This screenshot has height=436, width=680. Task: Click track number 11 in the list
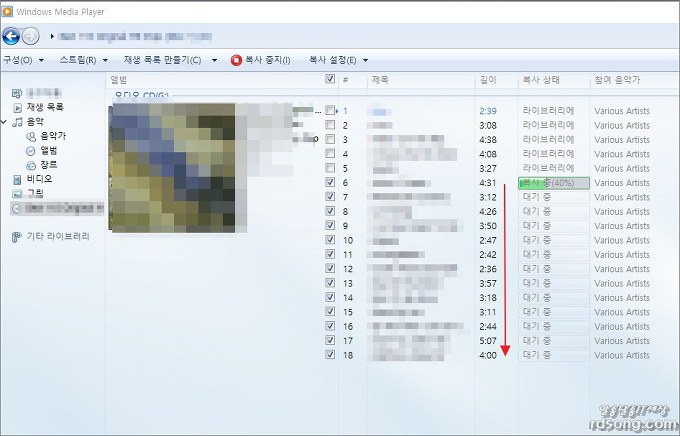point(348,255)
